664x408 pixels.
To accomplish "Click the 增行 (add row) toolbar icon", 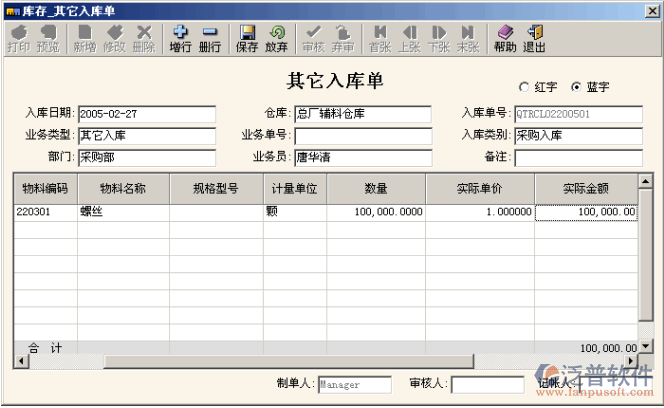I will click(180, 38).
